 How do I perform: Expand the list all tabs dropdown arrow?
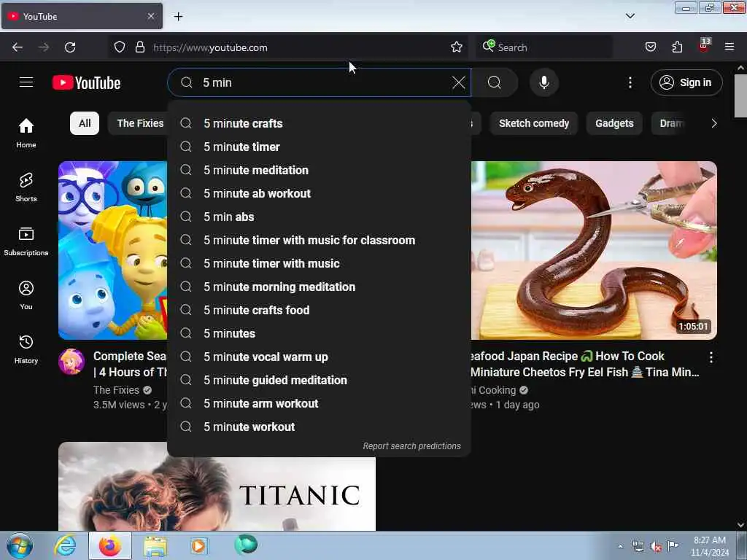630,16
